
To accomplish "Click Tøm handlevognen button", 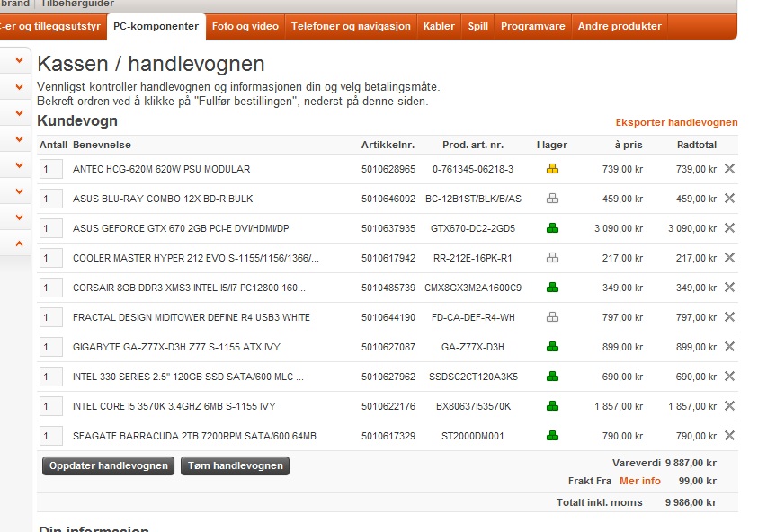I will coord(236,465).
